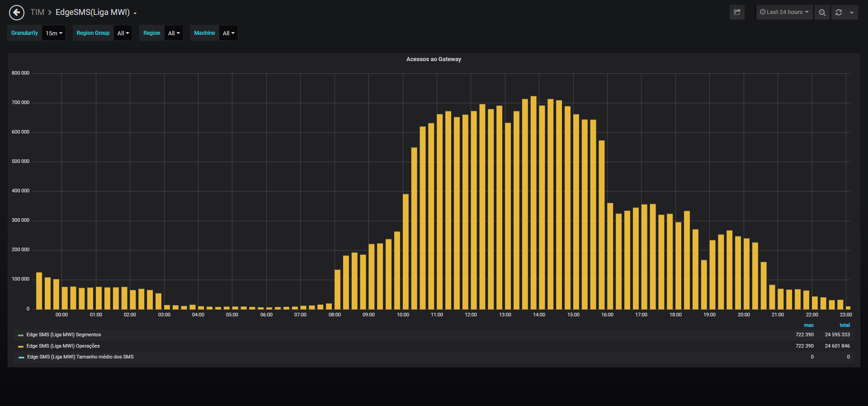Refresh the dashboard with the refresh icon
Viewport: 868px width, 406px height.
coord(839,12)
